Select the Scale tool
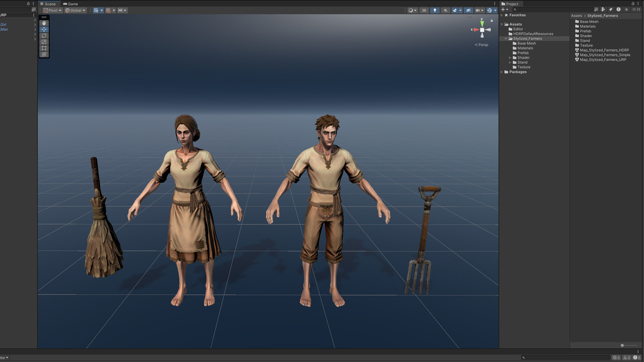 pos(44,42)
